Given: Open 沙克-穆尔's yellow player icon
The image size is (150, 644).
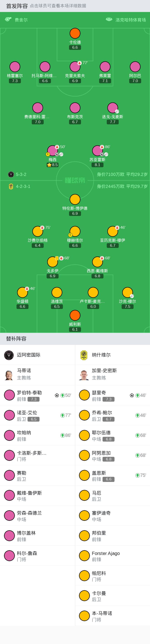Looking at the screenshot, I should pos(127,292).
